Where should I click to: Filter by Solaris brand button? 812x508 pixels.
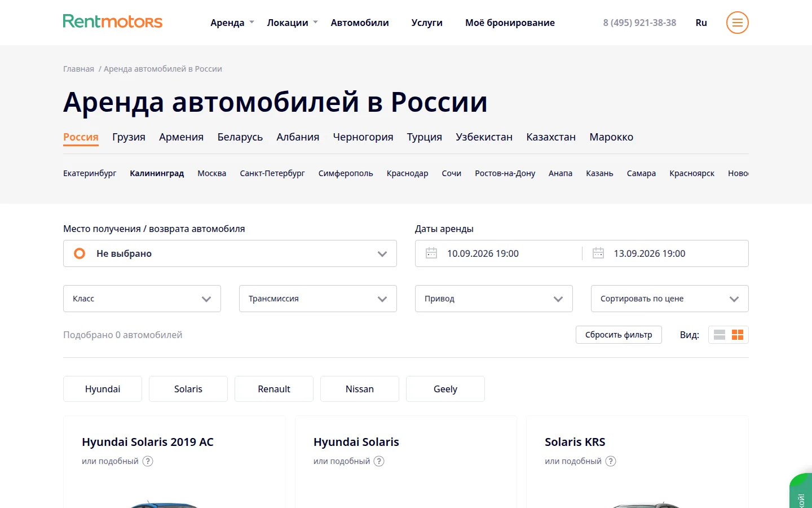(188, 389)
